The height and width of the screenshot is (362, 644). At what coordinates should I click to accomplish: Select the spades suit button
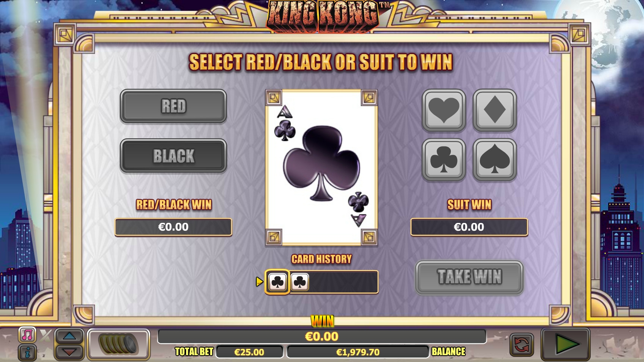[x=494, y=160]
